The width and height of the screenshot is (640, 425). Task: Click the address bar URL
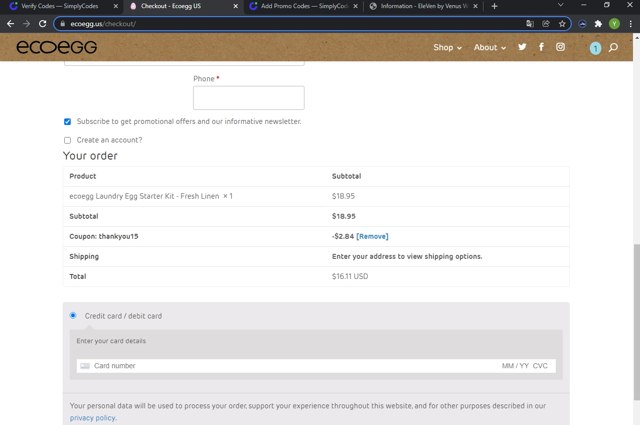pyautogui.click(x=103, y=24)
